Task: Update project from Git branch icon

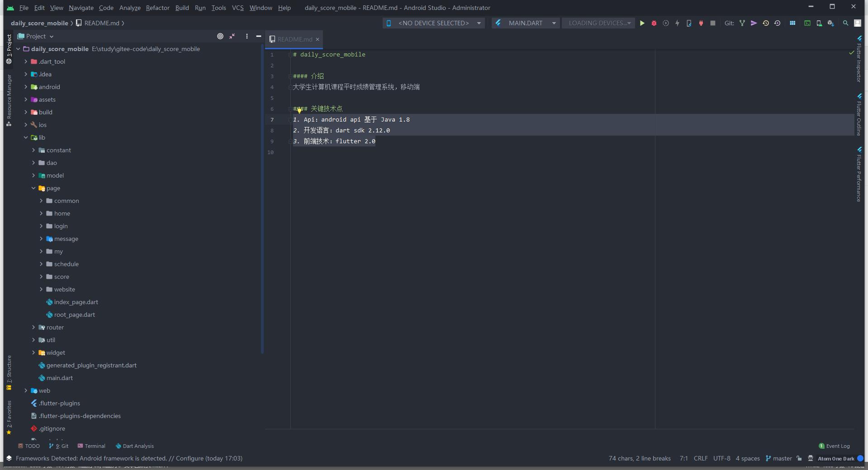Action: [x=742, y=23]
